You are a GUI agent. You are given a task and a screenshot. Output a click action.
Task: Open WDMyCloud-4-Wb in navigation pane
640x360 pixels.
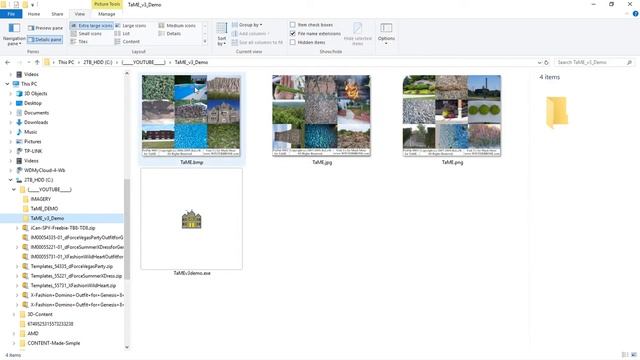click(x=44, y=170)
